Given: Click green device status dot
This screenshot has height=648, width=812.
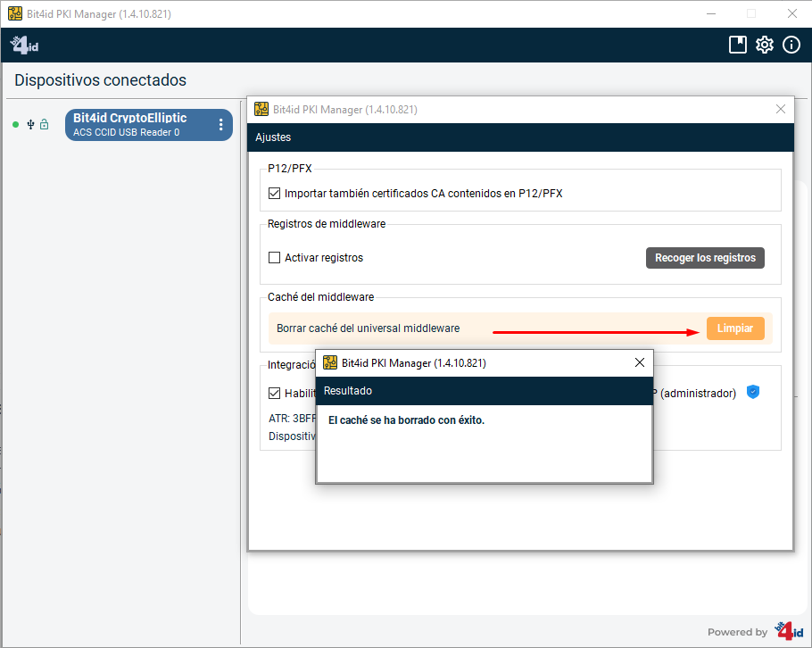Looking at the screenshot, I should (x=15, y=124).
